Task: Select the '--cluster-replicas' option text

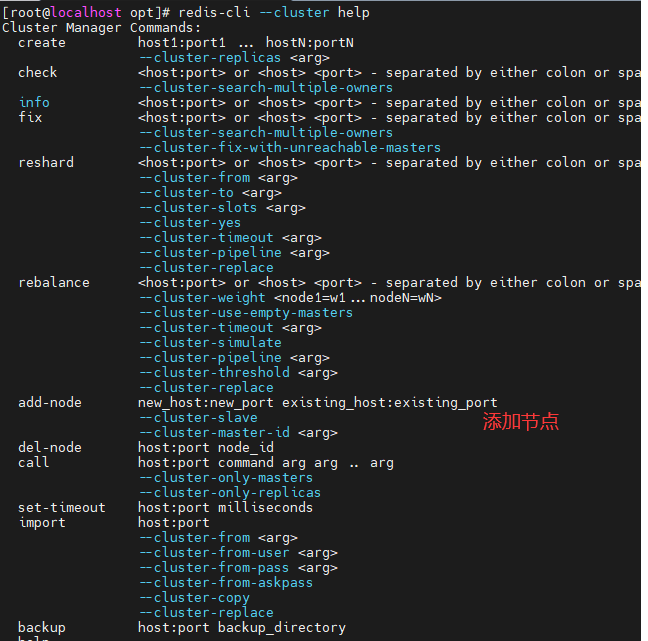Action: coord(210,58)
